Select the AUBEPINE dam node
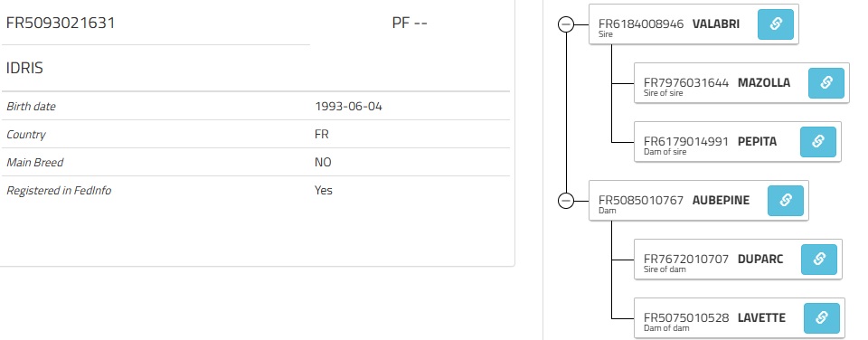868x340 pixels. coord(699,201)
